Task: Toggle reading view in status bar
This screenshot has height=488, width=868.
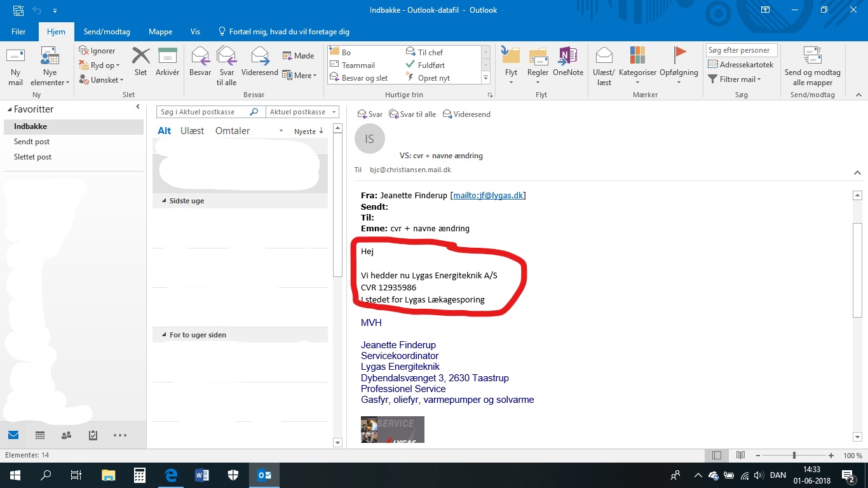Action: (740, 456)
